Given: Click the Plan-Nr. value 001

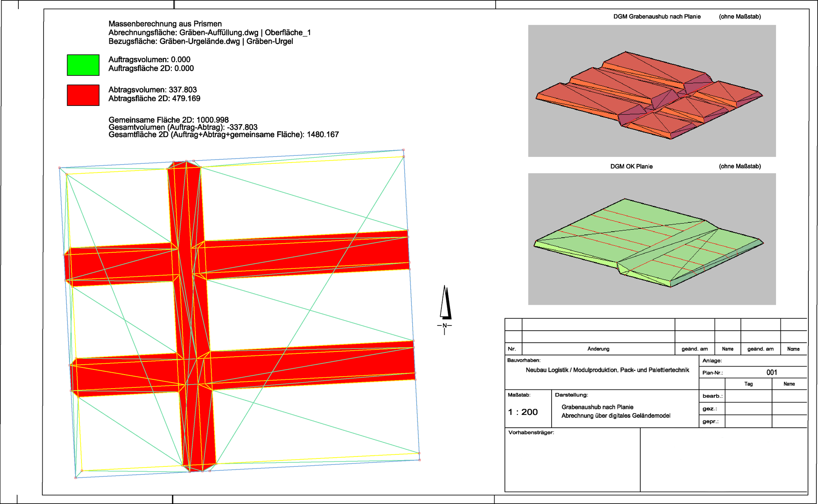Looking at the screenshot, I should [772, 373].
